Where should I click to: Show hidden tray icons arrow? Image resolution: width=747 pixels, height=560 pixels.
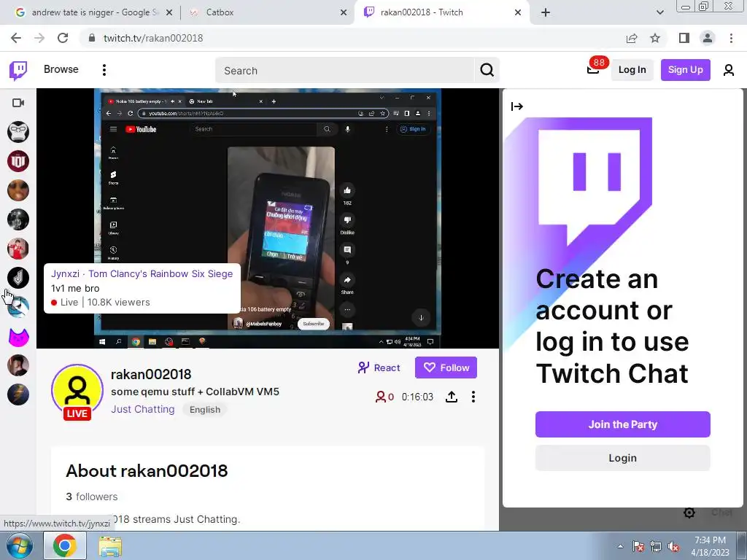620,546
